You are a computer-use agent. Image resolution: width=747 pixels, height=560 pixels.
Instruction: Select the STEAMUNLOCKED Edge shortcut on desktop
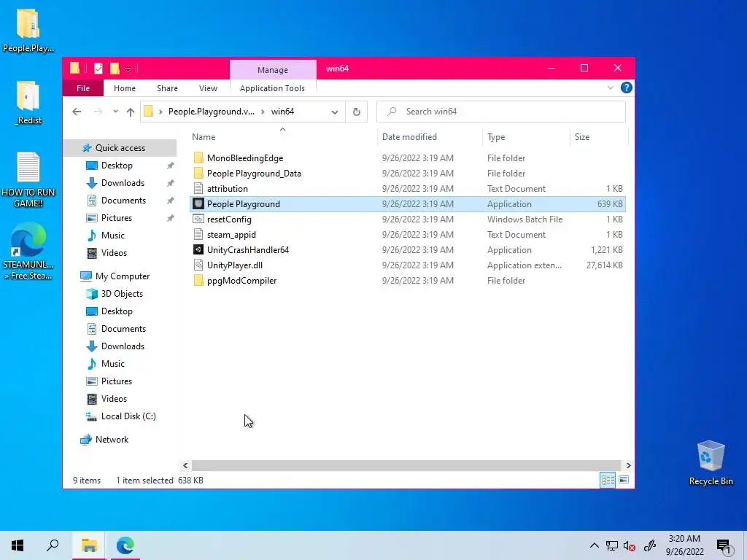pyautogui.click(x=28, y=252)
